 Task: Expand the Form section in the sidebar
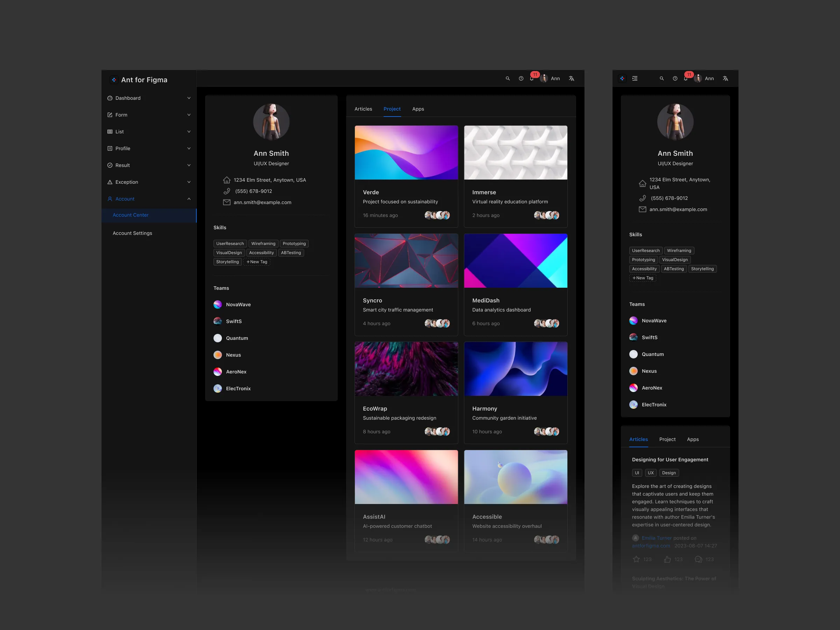point(189,115)
